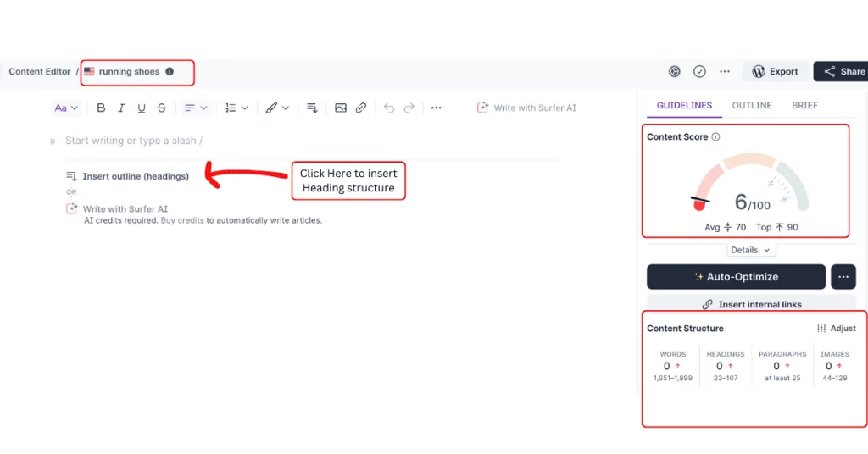Image resolution: width=868 pixels, height=454 pixels.
Task: Export to WordPress
Action: click(x=775, y=71)
